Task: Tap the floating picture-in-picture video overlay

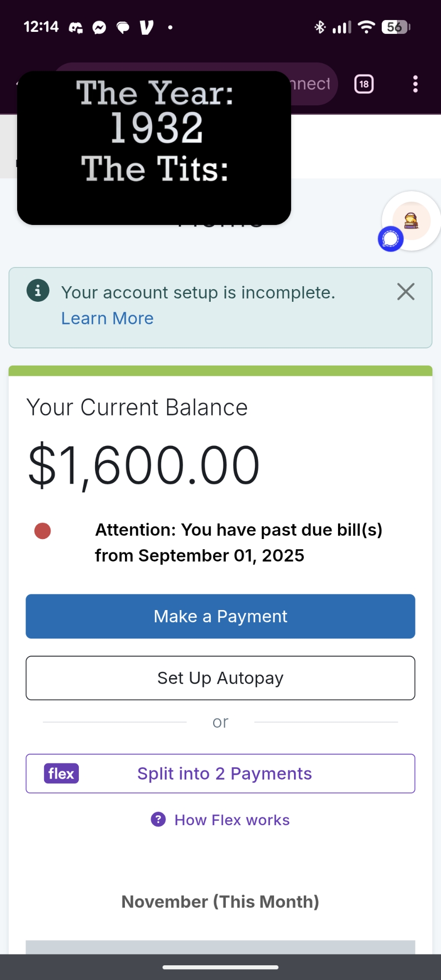Action: point(154,148)
